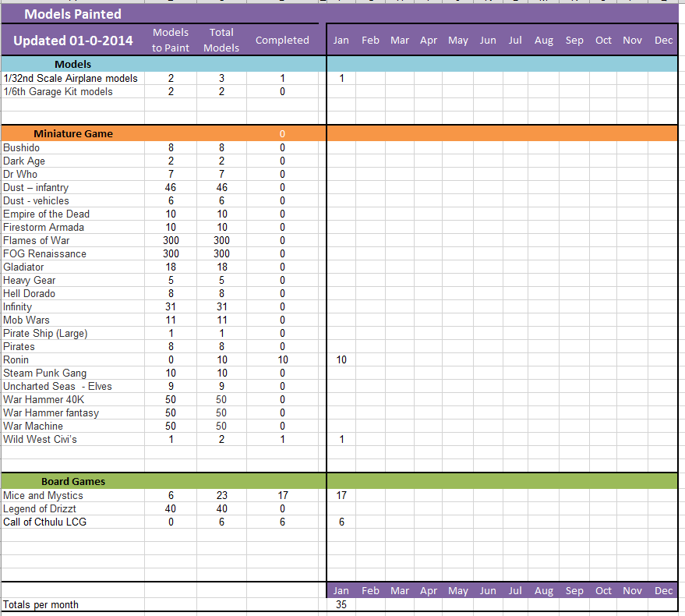Screen dimensions: 685x616
Task: Click the 'War Hammer fantasy' row label
Action: 73,412
